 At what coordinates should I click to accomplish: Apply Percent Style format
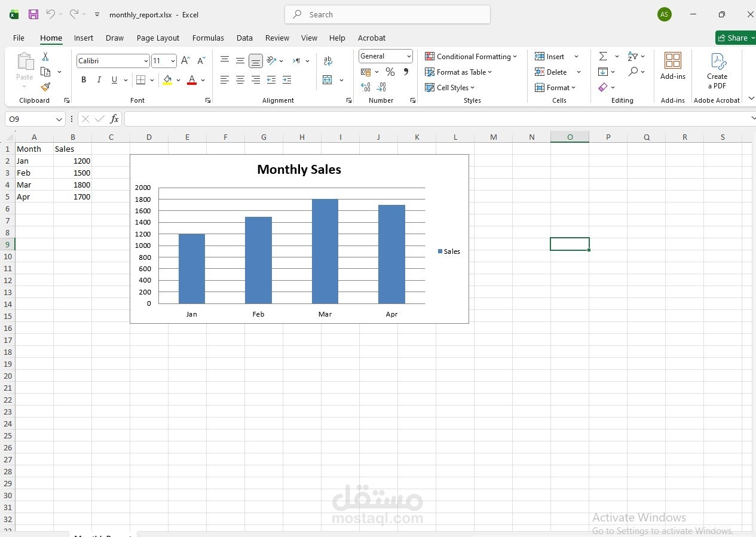click(x=390, y=72)
